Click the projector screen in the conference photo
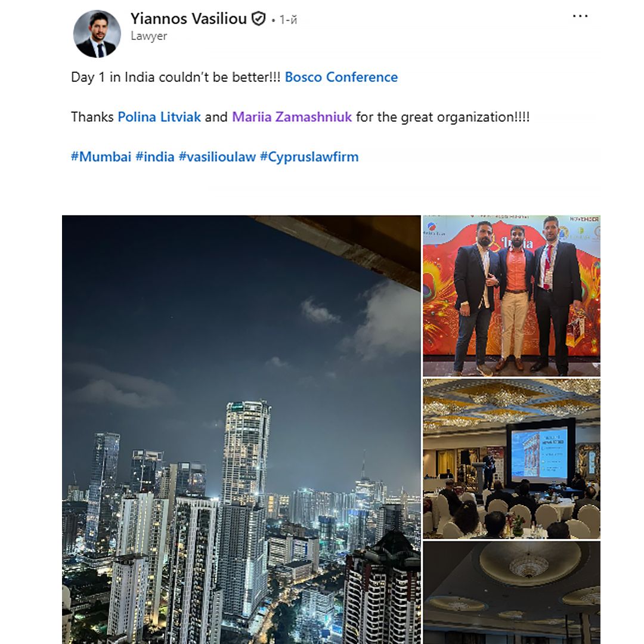Image resolution: width=644 pixels, height=644 pixels. [541, 452]
